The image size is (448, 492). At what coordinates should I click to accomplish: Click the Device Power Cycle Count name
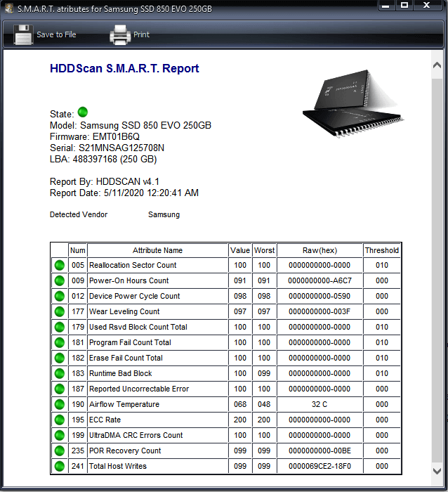point(135,296)
